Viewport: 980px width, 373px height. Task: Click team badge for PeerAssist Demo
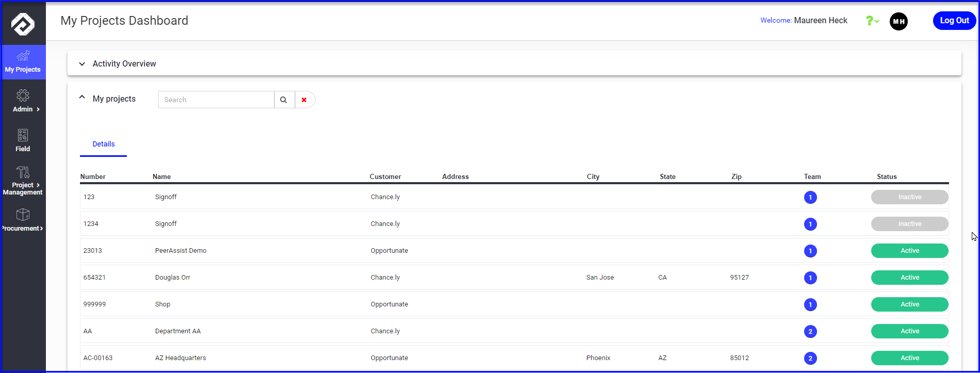coord(810,251)
